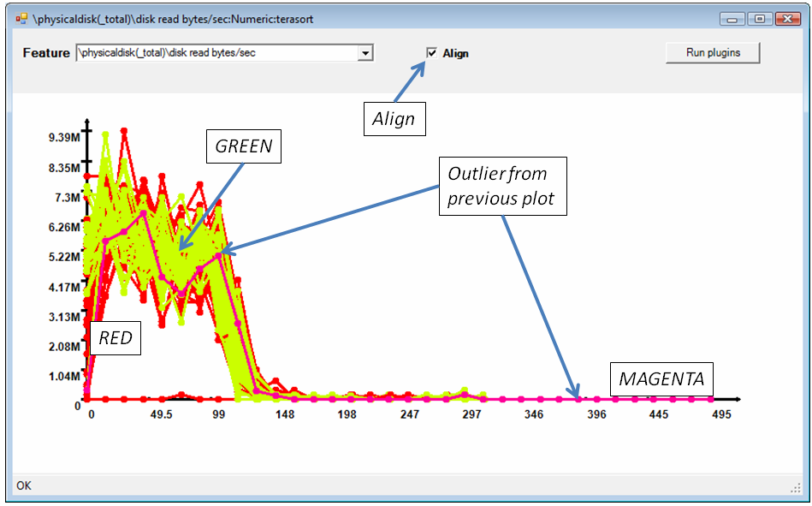Minimize the terasort plot window
Image resolution: width=812 pixels, height=506 pixels.
point(732,18)
